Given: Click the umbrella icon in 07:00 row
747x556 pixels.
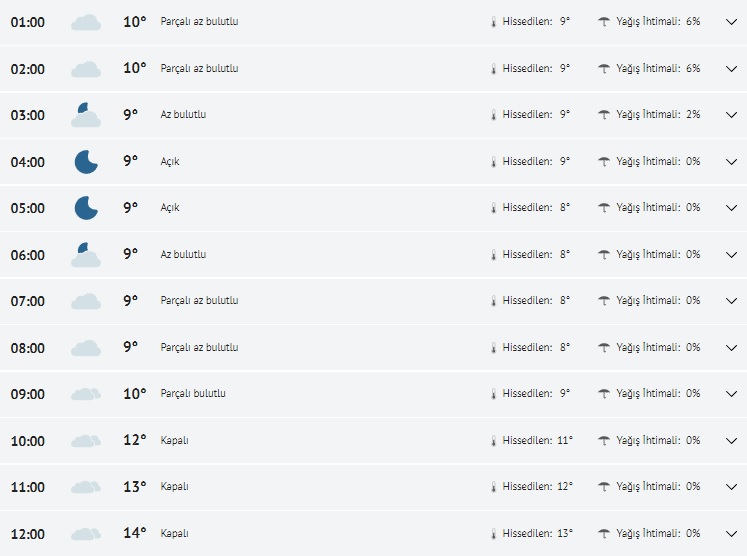Looking at the screenshot, I should pyautogui.click(x=604, y=301).
